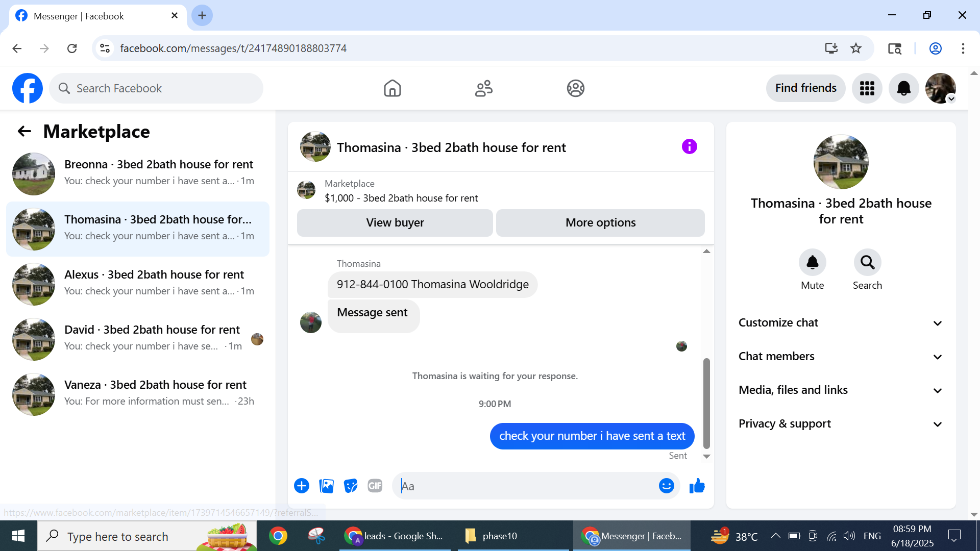Viewport: 980px width, 551px height.
Task: Open the taskbar clock and date
Action: click(x=912, y=536)
